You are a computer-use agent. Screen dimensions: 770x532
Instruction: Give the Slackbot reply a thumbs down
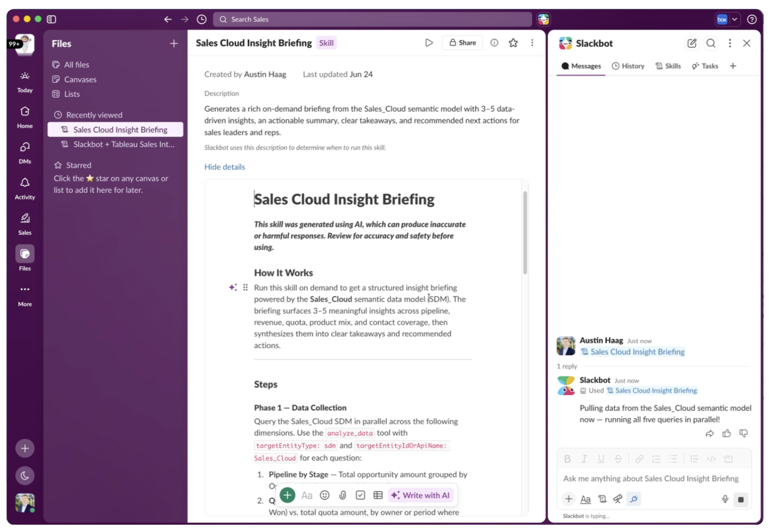point(744,433)
